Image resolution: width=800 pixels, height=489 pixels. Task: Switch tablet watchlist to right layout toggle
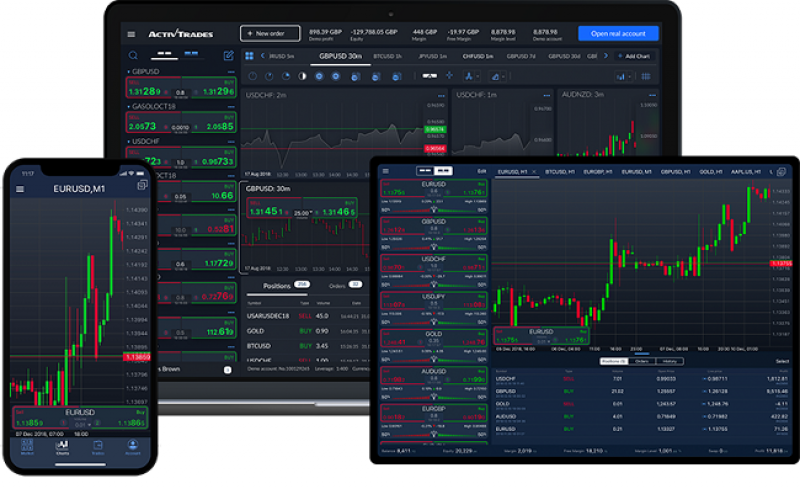tap(443, 171)
